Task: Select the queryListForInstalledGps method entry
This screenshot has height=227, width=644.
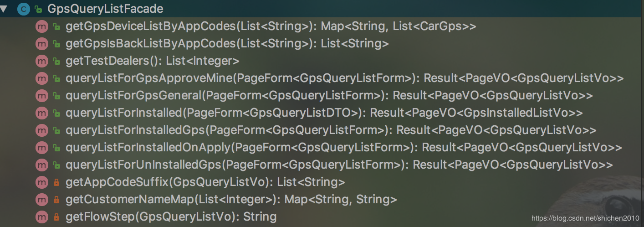Action: [x=331, y=130]
